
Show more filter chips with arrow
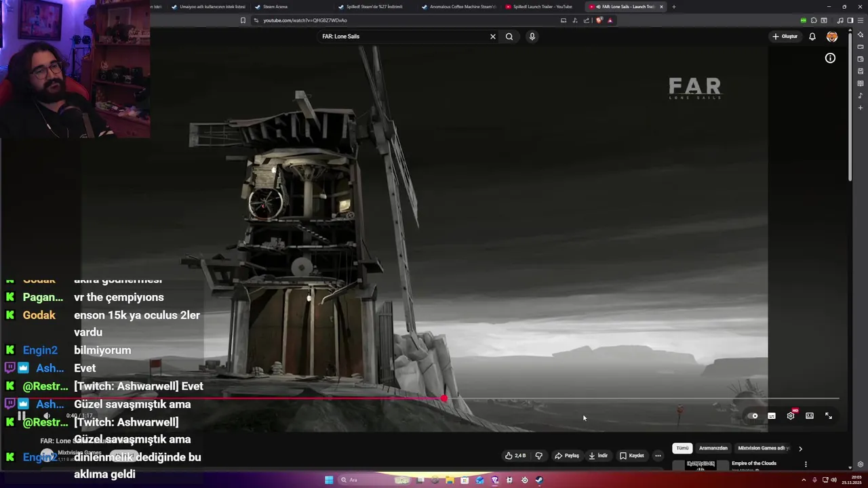(800, 448)
